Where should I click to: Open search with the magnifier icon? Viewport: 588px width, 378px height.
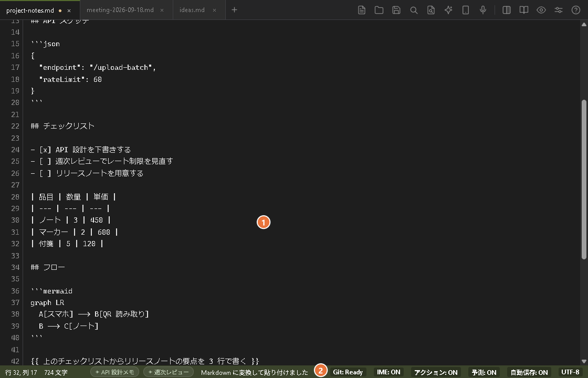click(x=414, y=10)
